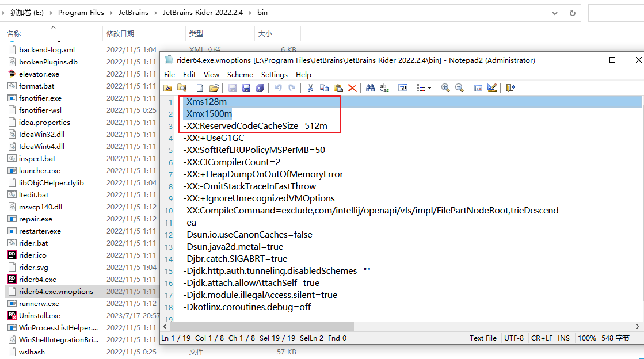Undo the last edit in Notepad2
The image size is (644, 359).
click(279, 88)
